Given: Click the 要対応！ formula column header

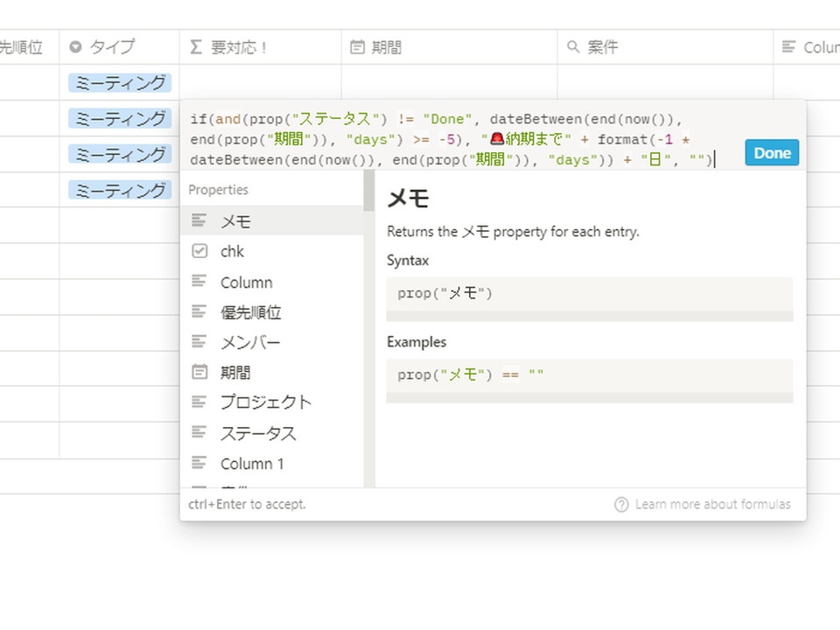Looking at the screenshot, I should [261, 47].
